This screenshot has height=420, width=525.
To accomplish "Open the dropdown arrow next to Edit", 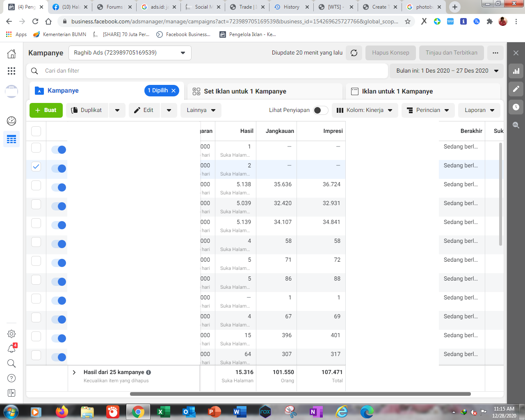I will coord(169,110).
